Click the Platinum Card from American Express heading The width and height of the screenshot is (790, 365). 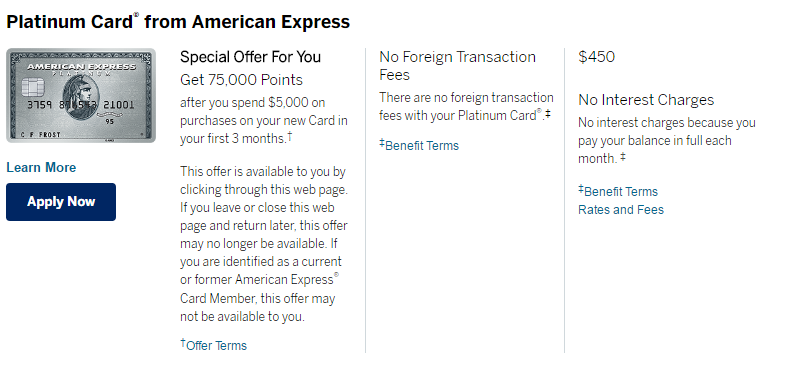tap(178, 22)
